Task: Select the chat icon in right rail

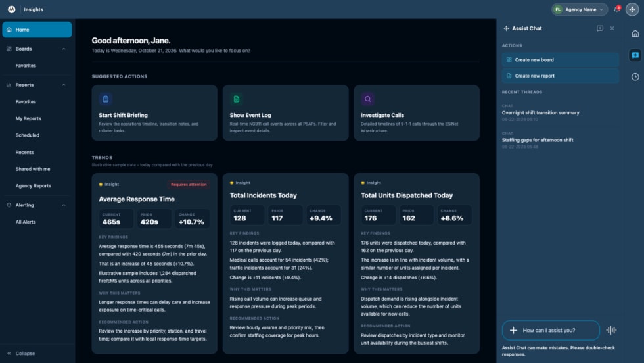Action: click(635, 55)
